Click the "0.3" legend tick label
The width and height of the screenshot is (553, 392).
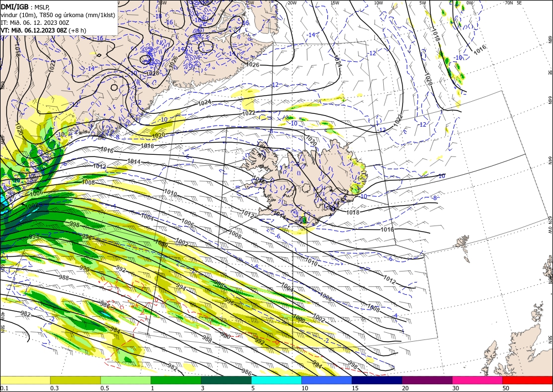[x=54, y=388]
